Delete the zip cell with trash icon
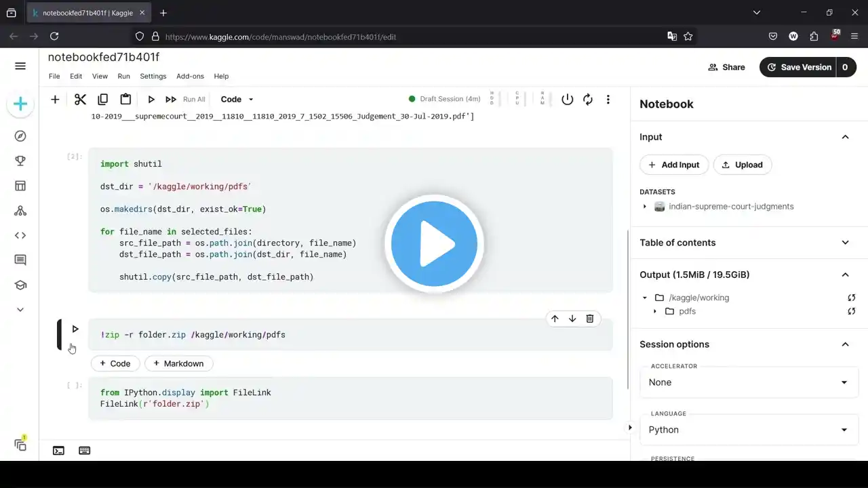The height and width of the screenshot is (488, 868). tap(590, 319)
